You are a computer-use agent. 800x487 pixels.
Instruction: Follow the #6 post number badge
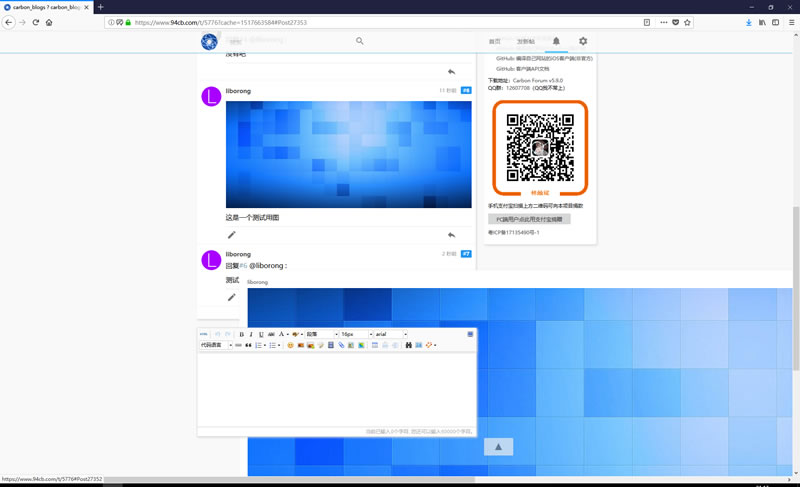pos(466,90)
